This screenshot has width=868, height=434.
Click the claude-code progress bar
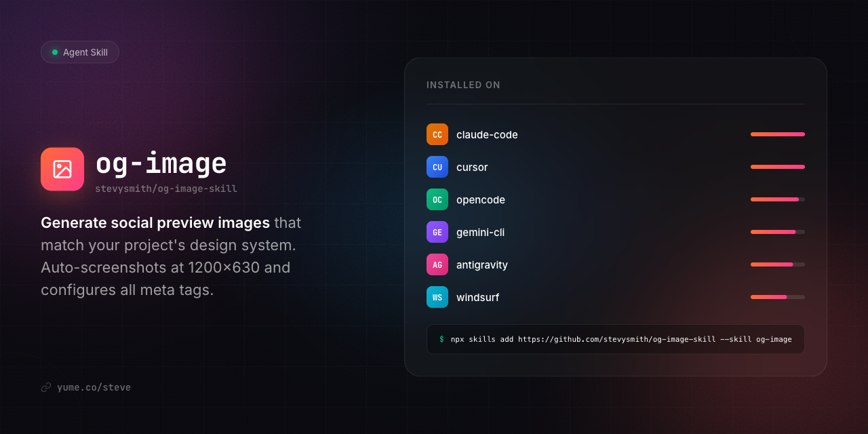tap(778, 134)
